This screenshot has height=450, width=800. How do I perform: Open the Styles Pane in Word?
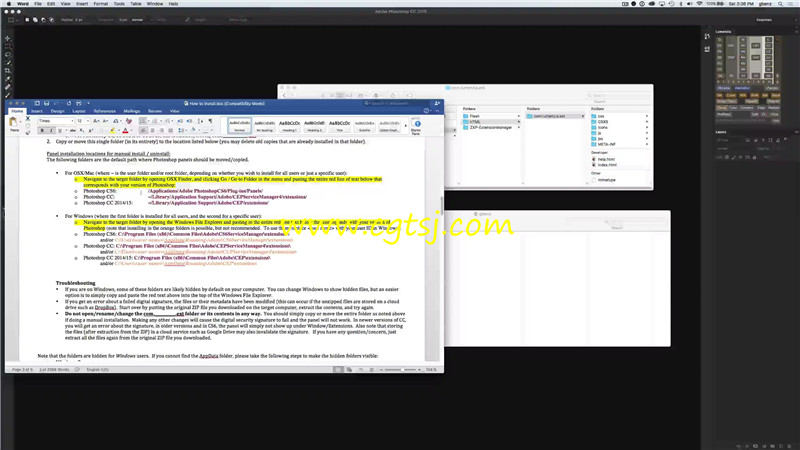[416, 127]
